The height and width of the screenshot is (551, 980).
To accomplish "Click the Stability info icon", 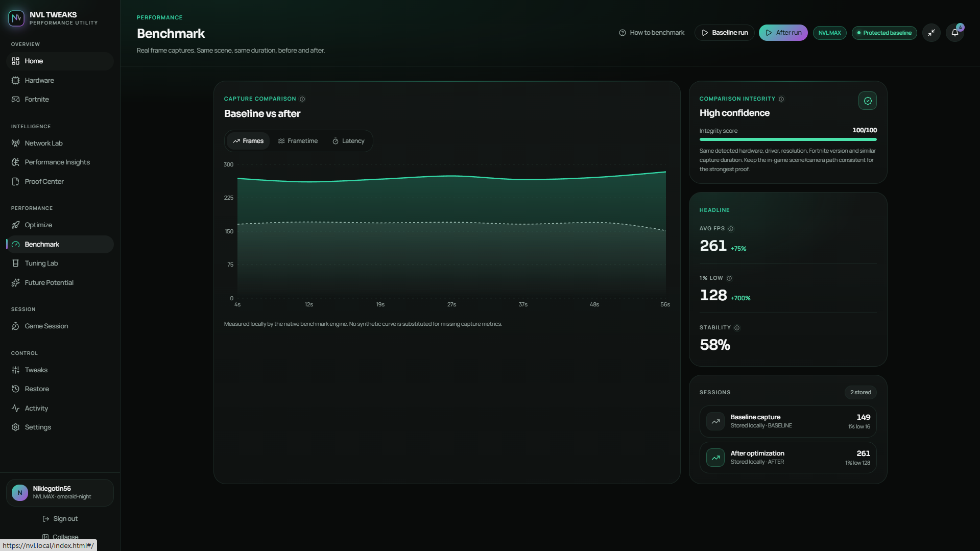I will click(737, 328).
